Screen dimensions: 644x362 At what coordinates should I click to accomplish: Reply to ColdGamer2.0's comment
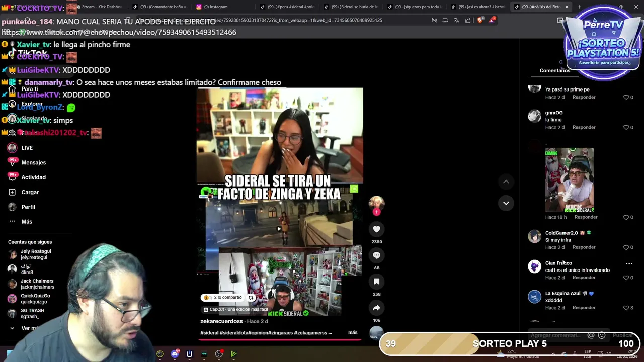click(x=584, y=247)
